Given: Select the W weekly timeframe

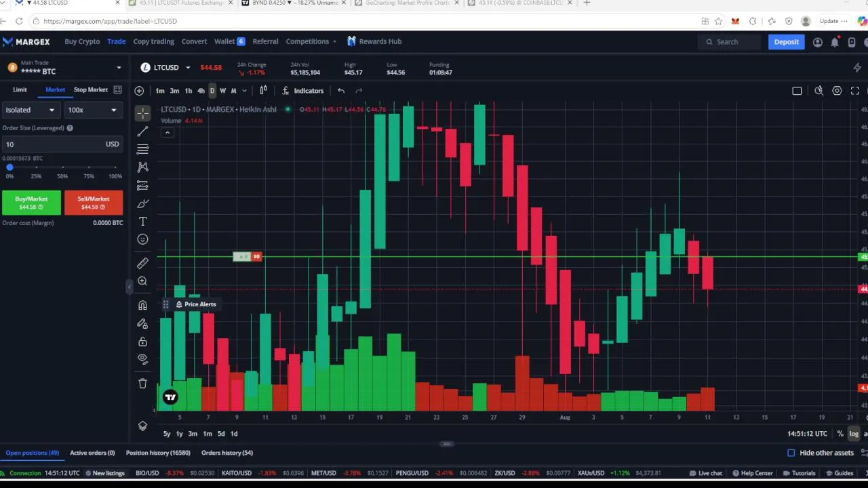Looking at the screenshot, I should point(222,91).
